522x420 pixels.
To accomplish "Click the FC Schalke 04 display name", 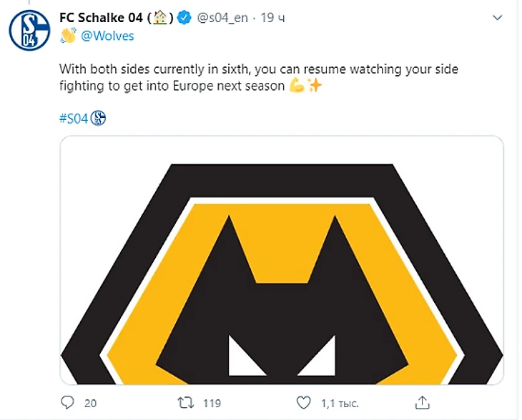I will coord(100,18).
